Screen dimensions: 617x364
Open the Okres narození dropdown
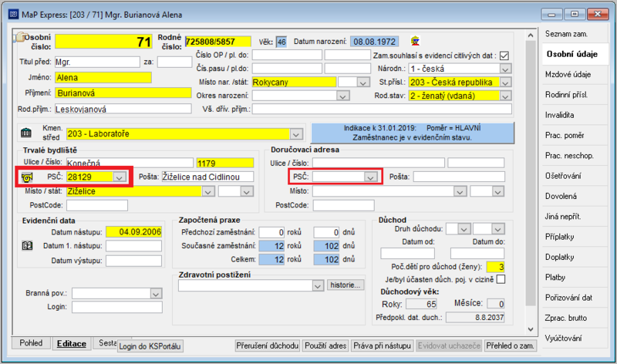(342, 96)
